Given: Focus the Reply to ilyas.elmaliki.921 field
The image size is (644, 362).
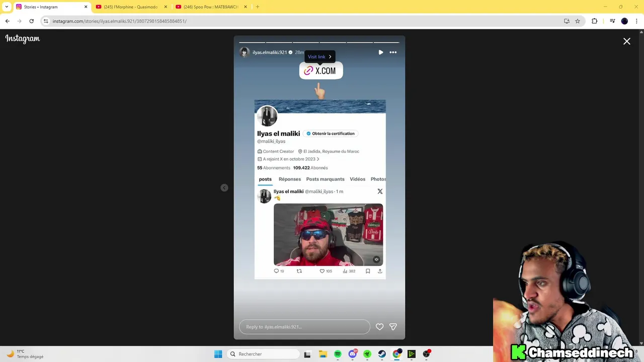Looking at the screenshot, I should click(x=304, y=327).
